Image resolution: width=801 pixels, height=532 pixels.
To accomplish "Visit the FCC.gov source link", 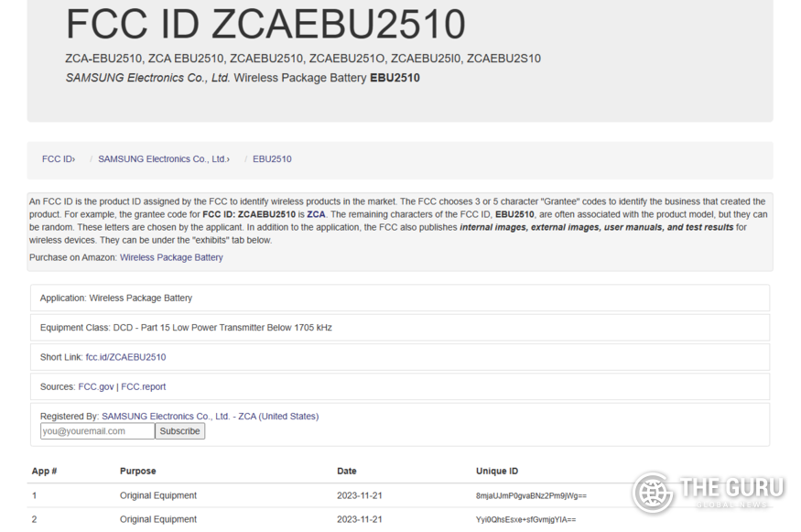I will tap(96, 386).
